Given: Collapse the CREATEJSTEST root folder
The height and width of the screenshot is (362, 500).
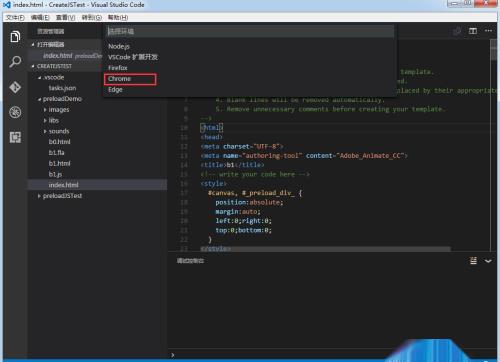Looking at the screenshot, I should [33, 66].
